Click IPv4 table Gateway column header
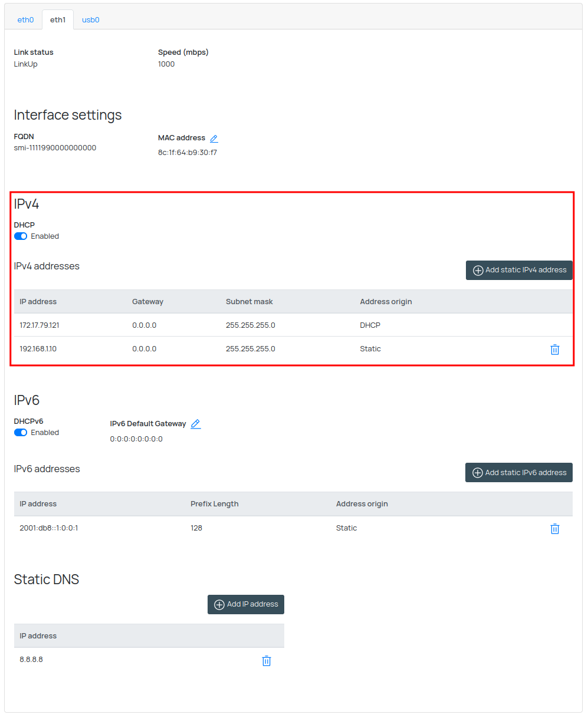Image resolution: width=588 pixels, height=718 pixels. (x=147, y=302)
